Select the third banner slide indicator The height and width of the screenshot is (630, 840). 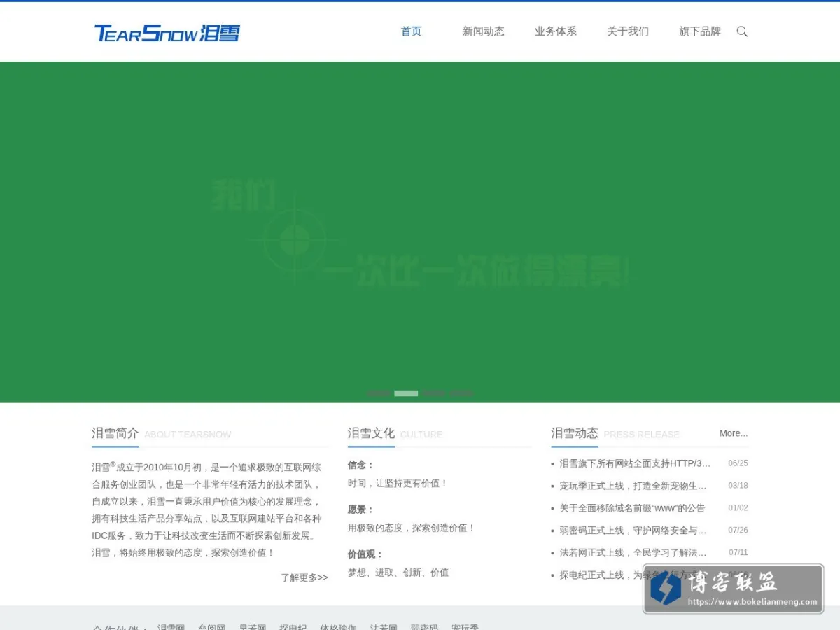[x=433, y=393]
